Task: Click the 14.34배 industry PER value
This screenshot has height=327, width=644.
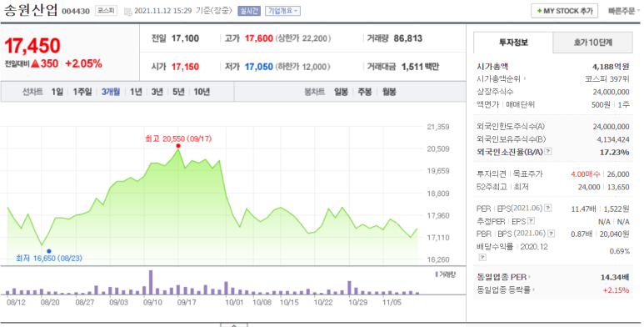Action: tap(615, 277)
